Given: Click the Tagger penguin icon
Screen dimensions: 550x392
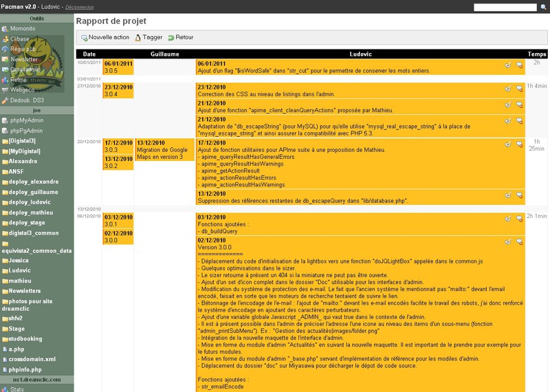Looking at the screenshot, I should point(138,38).
